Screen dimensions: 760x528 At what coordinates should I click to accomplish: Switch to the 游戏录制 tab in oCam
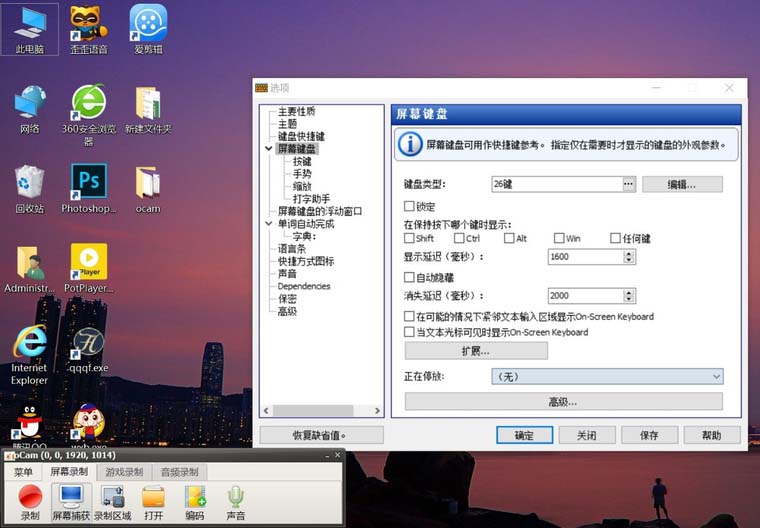coord(124,472)
